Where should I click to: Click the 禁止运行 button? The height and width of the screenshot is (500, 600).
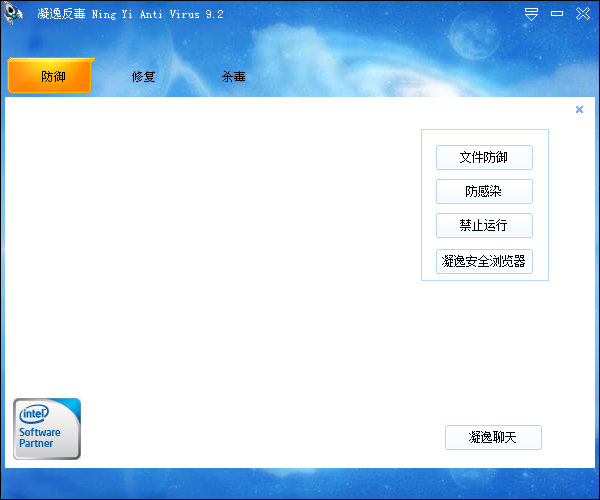pyautogui.click(x=484, y=225)
